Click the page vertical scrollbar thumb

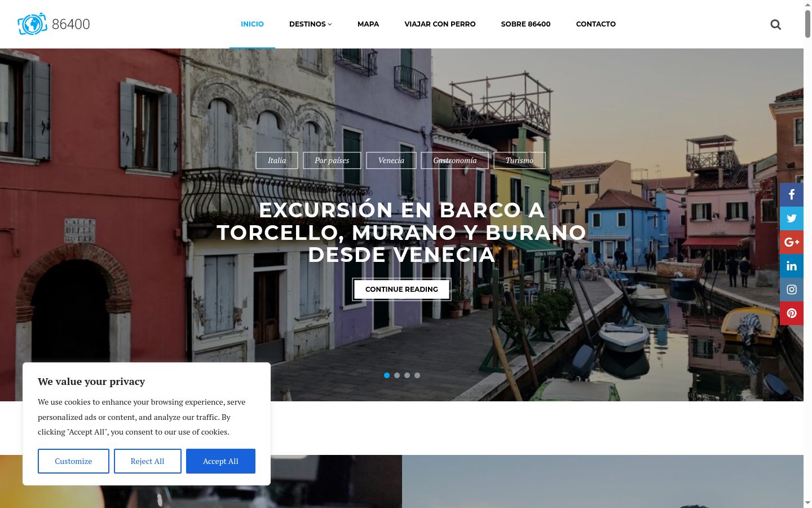point(807,24)
